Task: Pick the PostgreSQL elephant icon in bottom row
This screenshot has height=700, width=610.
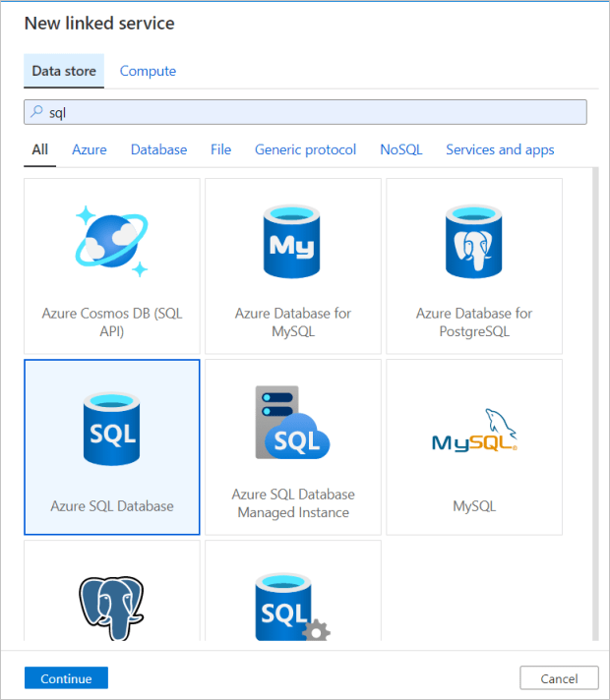Action: point(112,608)
